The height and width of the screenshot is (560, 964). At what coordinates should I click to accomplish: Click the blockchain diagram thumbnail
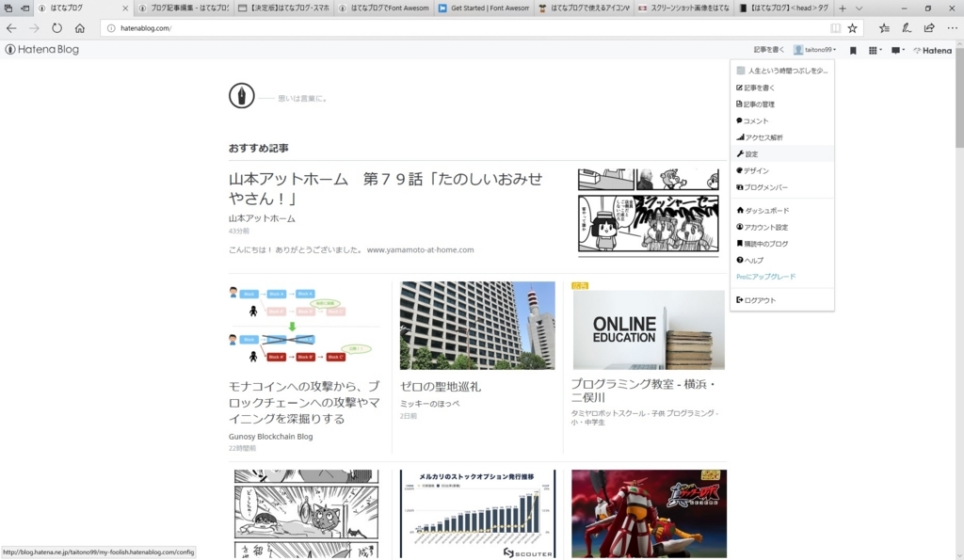point(304,326)
